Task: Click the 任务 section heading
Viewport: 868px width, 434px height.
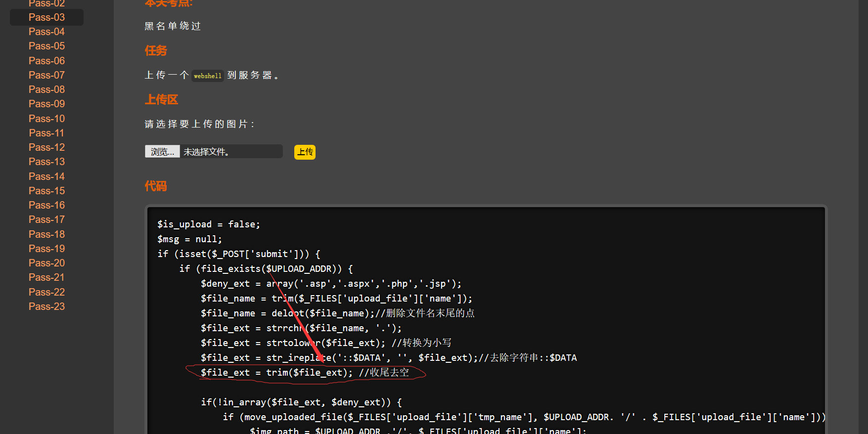Action: coord(156,50)
